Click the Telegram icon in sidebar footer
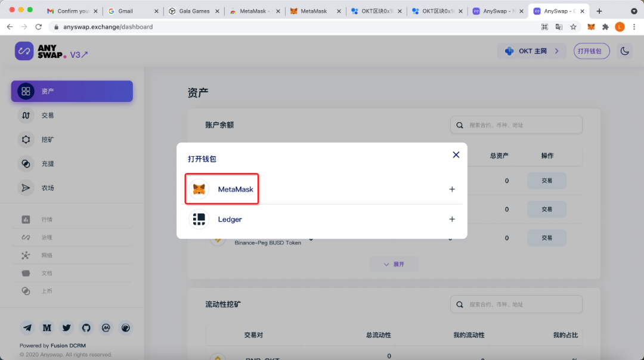The width and height of the screenshot is (644, 360). [27, 328]
